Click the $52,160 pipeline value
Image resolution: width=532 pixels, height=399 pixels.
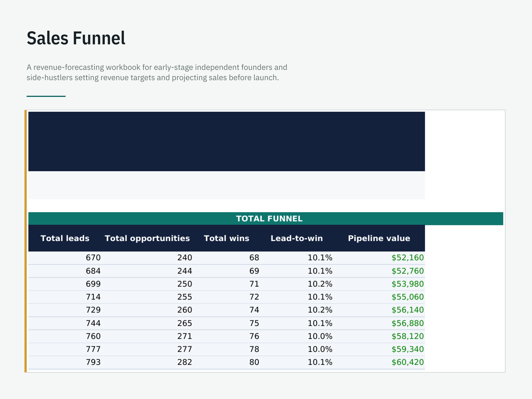(x=408, y=258)
